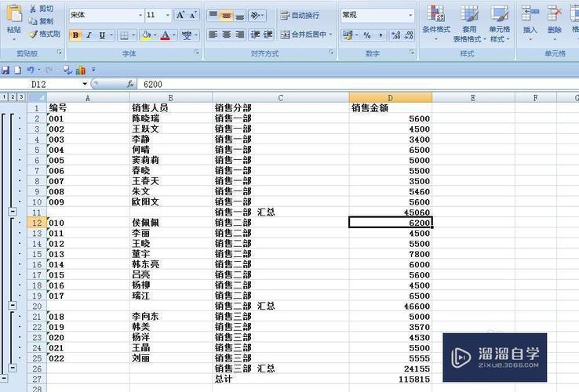
Task: Open the font color dropdown arrow
Action: (174, 35)
